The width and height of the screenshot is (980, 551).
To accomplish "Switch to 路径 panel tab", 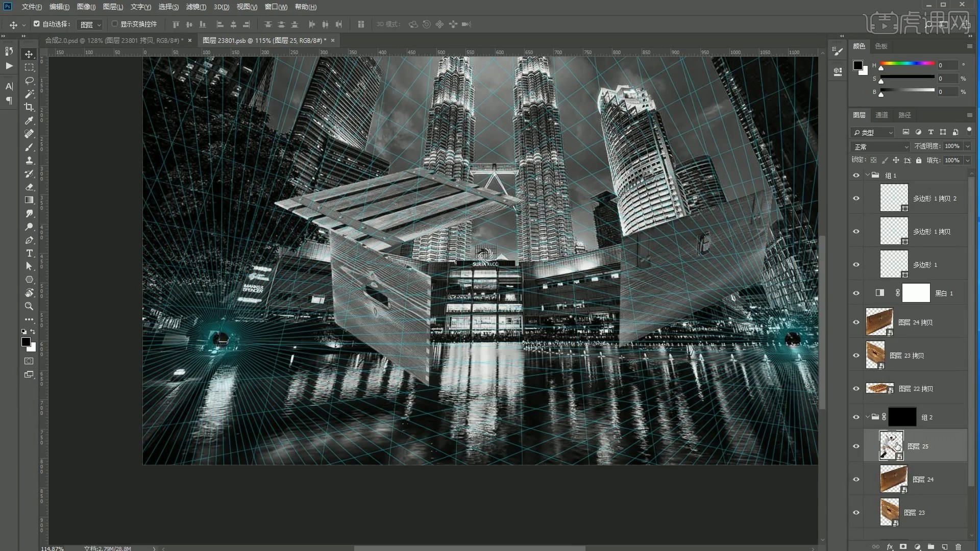I will [904, 115].
